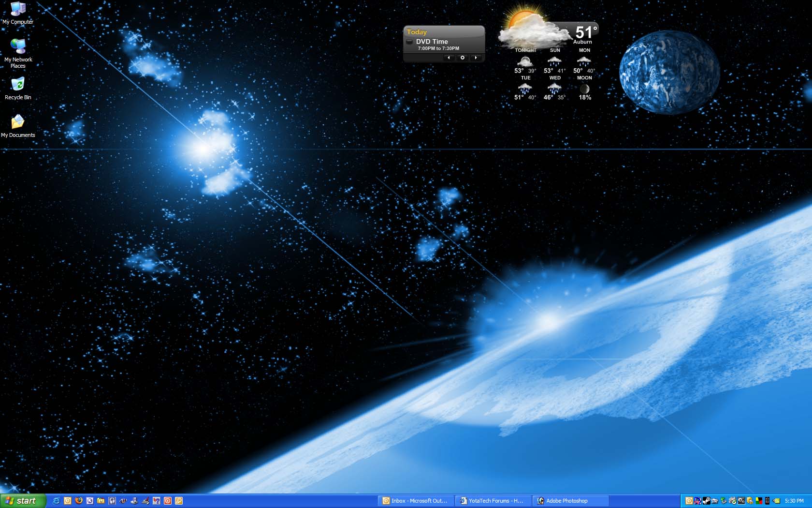The width and height of the screenshot is (812, 508).
Task: Launch Firefox from the Quick Launch bar
Action: pyautogui.click(x=78, y=501)
